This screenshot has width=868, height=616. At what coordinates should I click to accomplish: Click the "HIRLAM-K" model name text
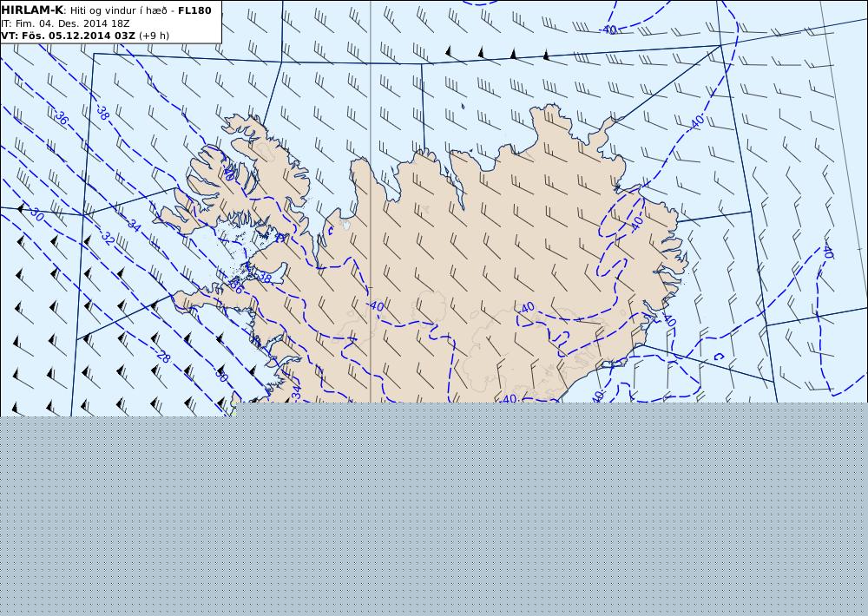coord(32,10)
